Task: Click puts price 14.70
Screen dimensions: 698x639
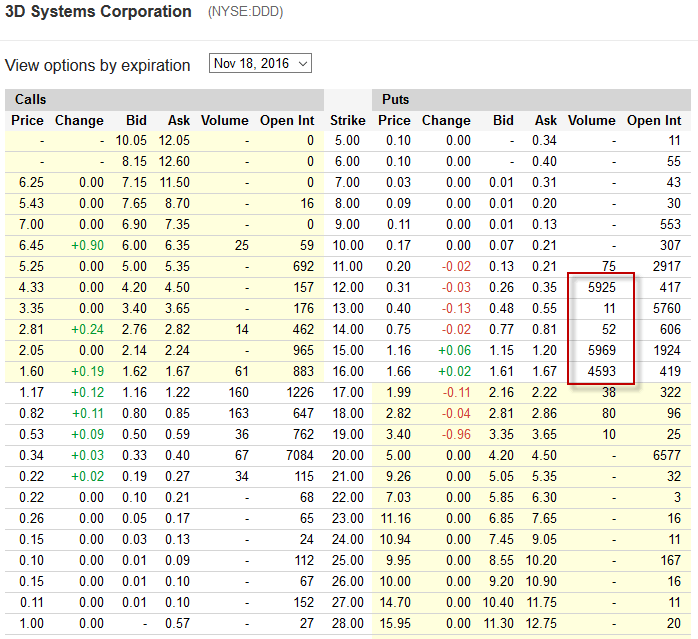Action: coord(395,602)
